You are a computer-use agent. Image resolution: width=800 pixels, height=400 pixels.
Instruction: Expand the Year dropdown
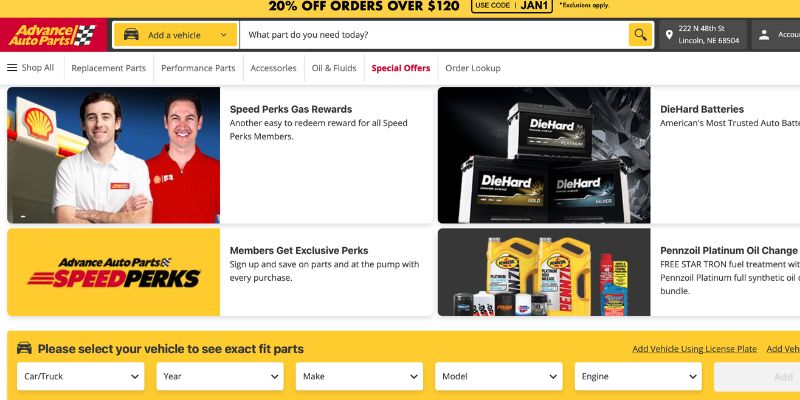(x=220, y=377)
